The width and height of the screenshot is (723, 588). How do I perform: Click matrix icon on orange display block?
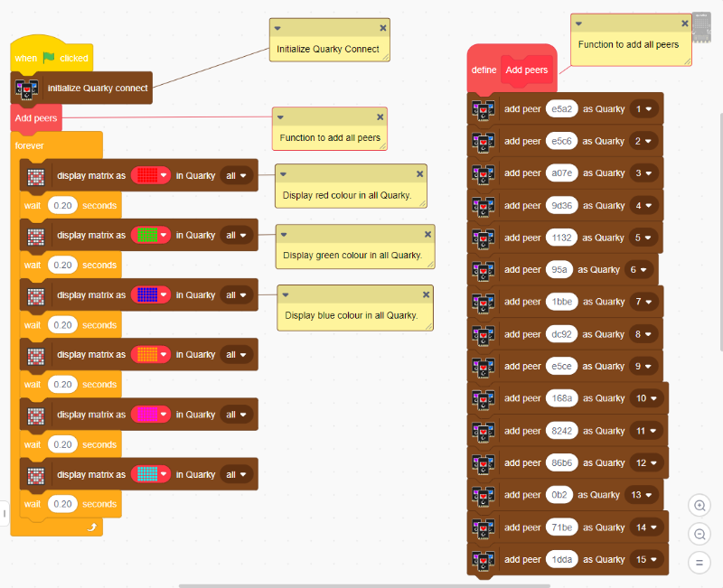pos(36,356)
